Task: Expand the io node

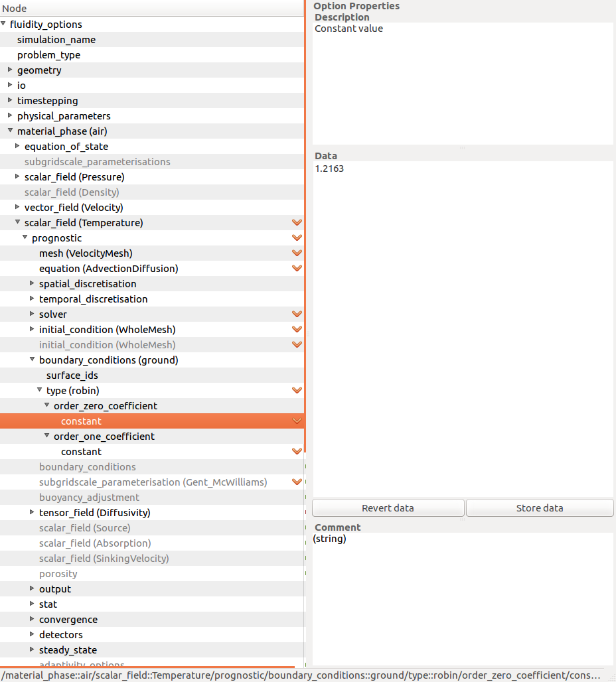Action: point(10,85)
